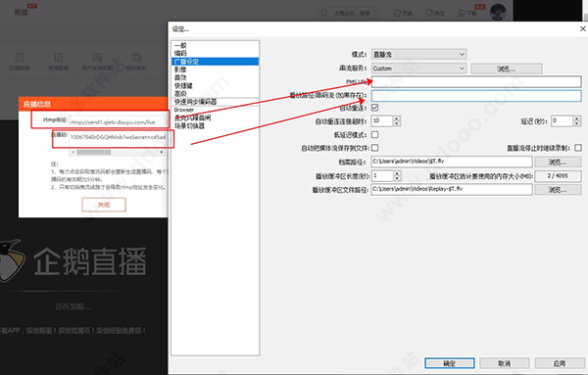The image size is (588, 375).
Task: Click the rtmp地址 field in the 直播信息 popup
Action: [x=118, y=121]
